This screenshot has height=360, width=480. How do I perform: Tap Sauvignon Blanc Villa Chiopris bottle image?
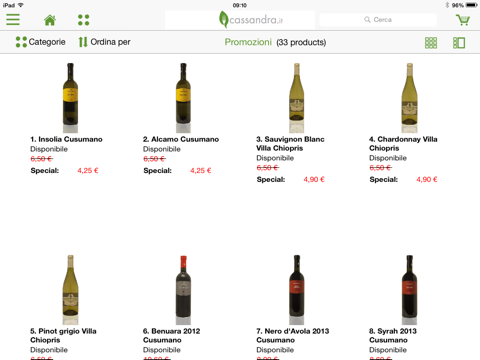tap(296, 98)
